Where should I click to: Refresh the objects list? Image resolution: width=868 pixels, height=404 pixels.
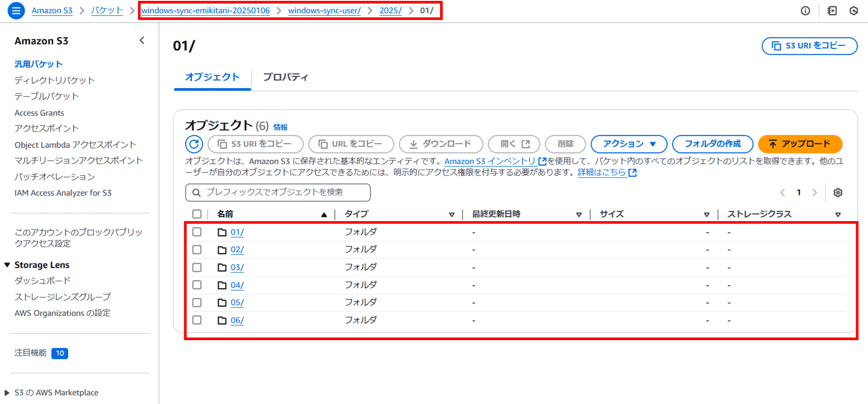coord(194,144)
